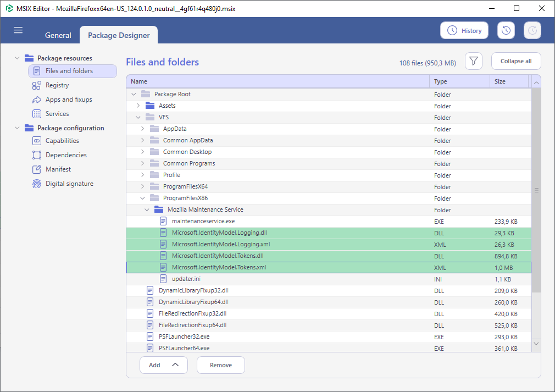Sort by the Size column header
The height and width of the screenshot is (392, 555).
coord(509,81)
